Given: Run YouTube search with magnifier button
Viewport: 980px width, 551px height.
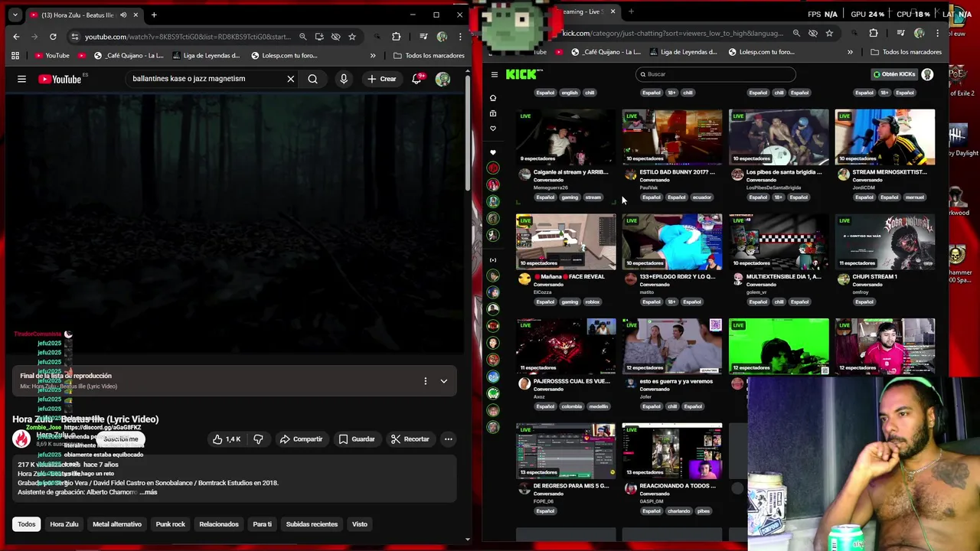Looking at the screenshot, I should (x=312, y=79).
